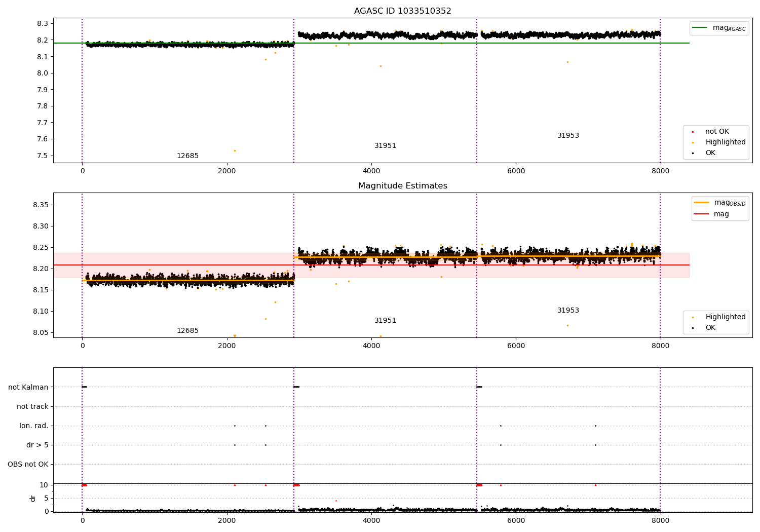
Task: Click the 6000 x-tick under the top plot
Action: pyautogui.click(x=516, y=171)
